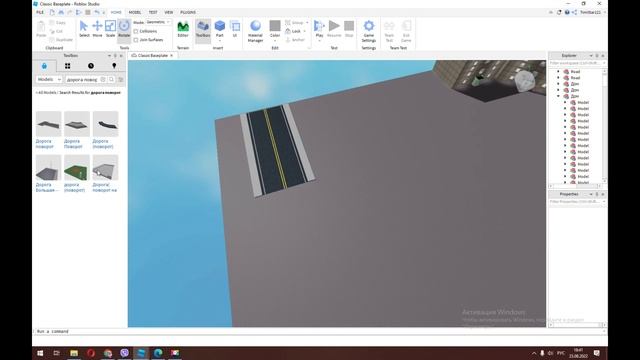
Task: Click the undo arrow in quick access bar
Action: pyautogui.click(x=97, y=12)
